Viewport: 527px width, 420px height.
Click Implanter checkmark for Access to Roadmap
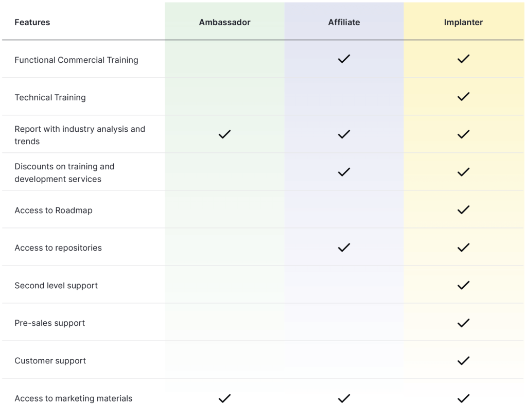[463, 210]
